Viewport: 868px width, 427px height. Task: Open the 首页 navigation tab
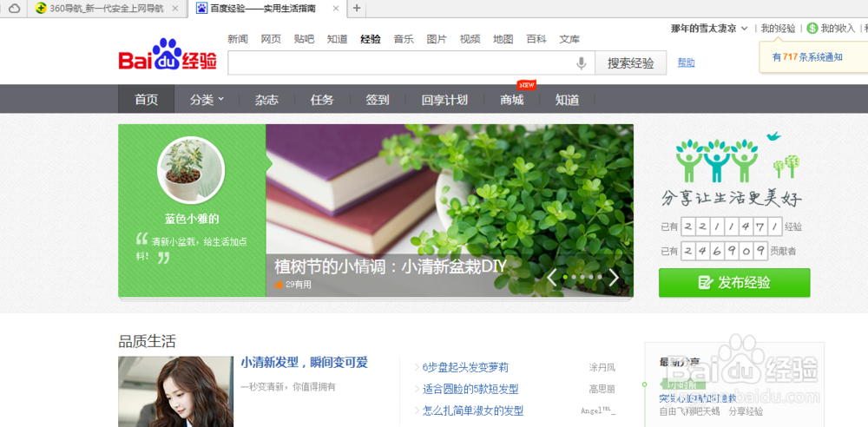pyautogui.click(x=146, y=100)
